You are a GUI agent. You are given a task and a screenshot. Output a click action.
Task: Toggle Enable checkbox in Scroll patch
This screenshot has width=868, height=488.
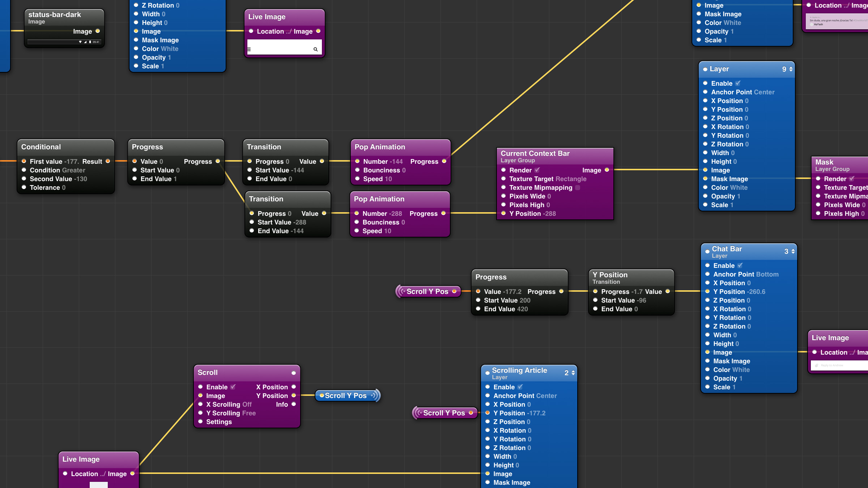233,387
